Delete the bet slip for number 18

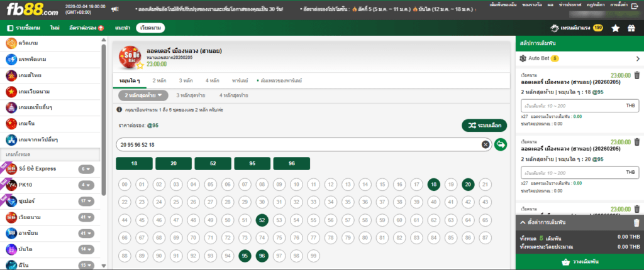636,75
